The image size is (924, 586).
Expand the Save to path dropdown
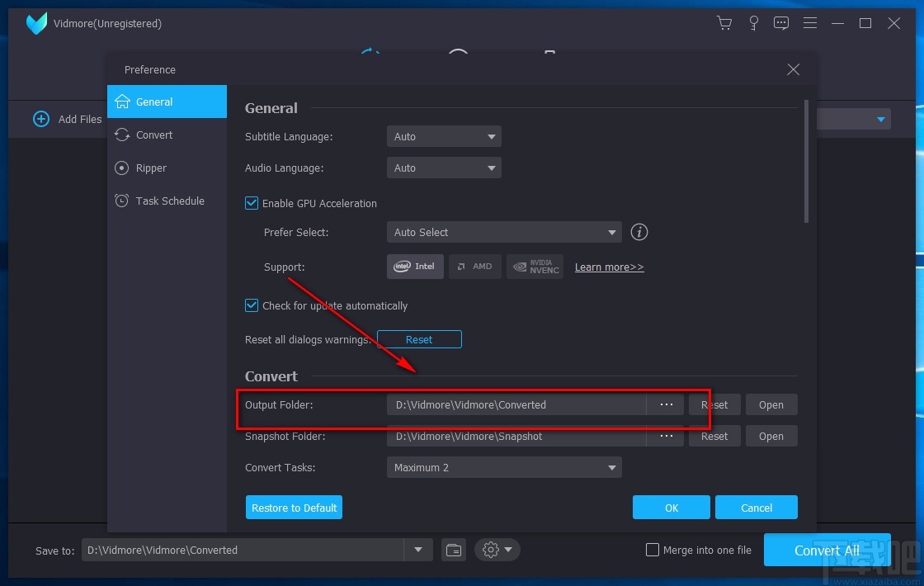[x=417, y=550]
